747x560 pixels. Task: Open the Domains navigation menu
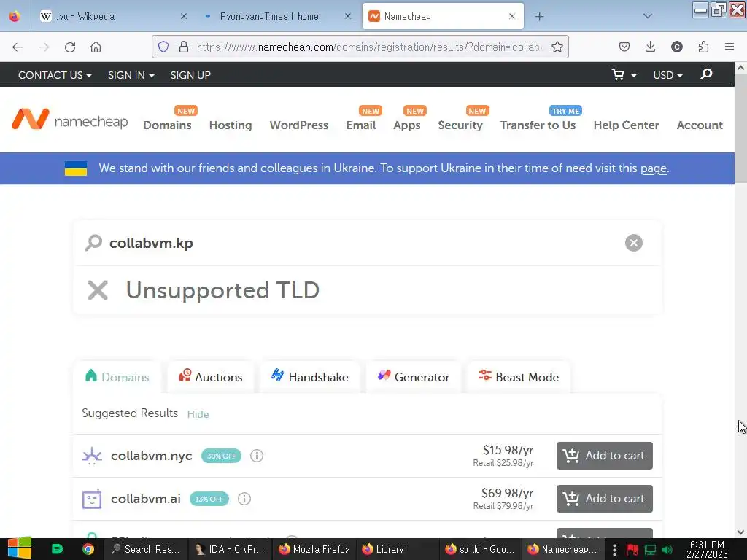point(167,125)
